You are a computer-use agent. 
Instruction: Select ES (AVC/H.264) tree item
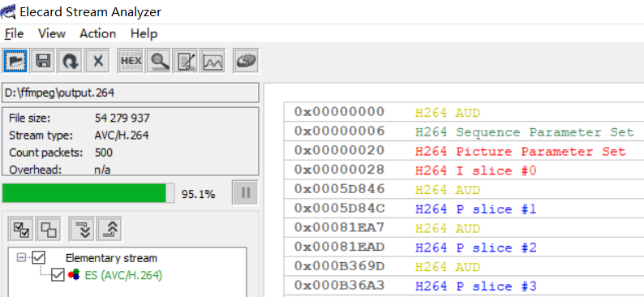pyautogui.click(x=123, y=275)
